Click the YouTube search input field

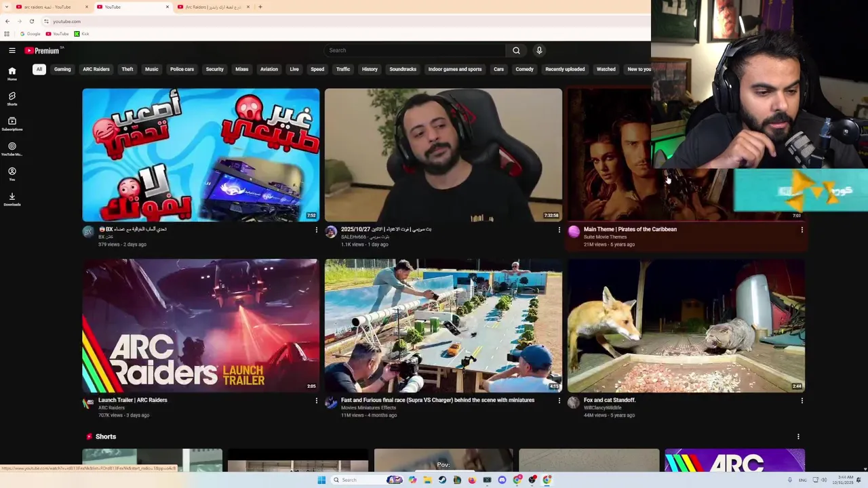point(414,50)
